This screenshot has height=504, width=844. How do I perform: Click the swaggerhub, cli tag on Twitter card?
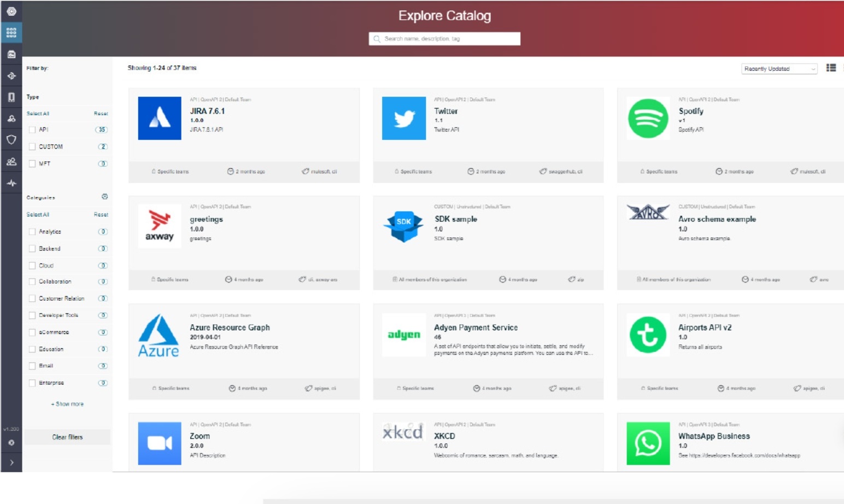coord(561,172)
